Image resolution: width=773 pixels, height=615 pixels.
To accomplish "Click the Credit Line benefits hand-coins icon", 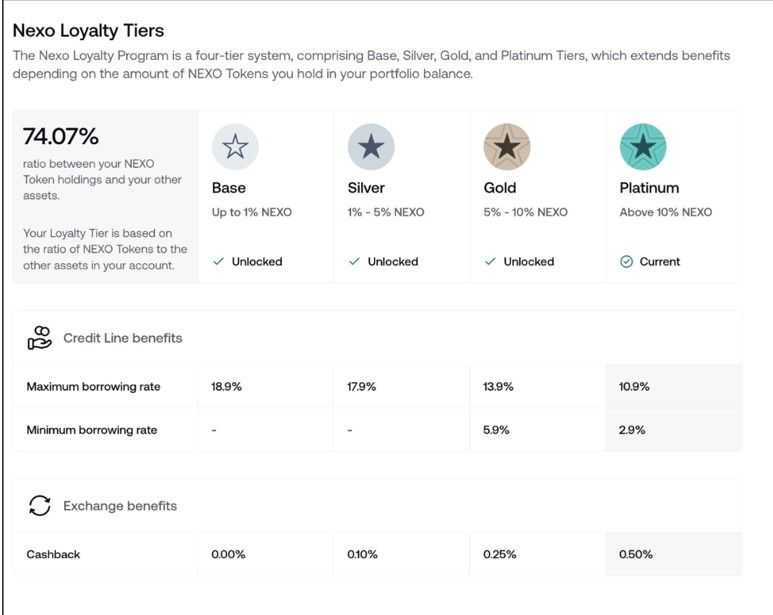I will [40, 338].
